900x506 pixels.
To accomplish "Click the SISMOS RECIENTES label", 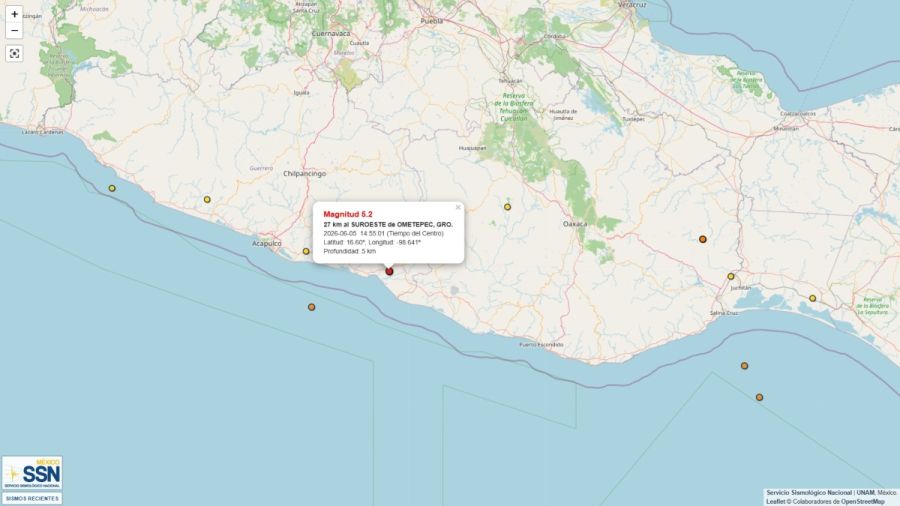I will 32,499.
